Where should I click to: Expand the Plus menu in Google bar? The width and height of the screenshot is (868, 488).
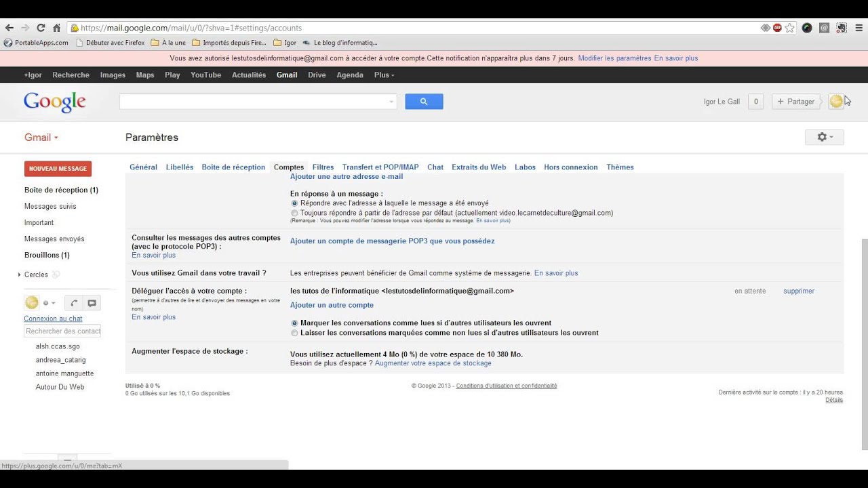(x=384, y=75)
